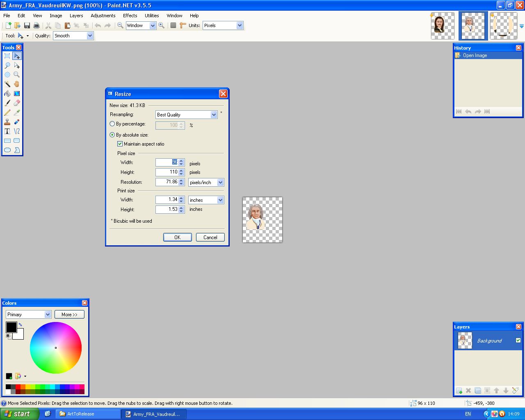Screen dimensions: 525x420
Task: Pick the Eraser tool in Tools
Action: [x=17, y=103]
